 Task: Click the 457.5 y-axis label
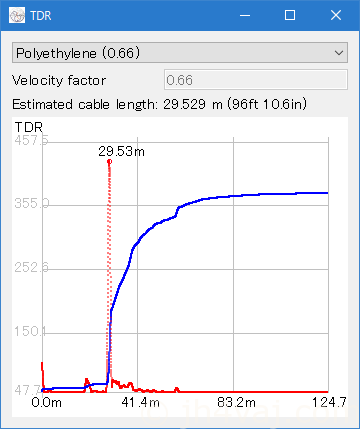pyautogui.click(x=31, y=140)
